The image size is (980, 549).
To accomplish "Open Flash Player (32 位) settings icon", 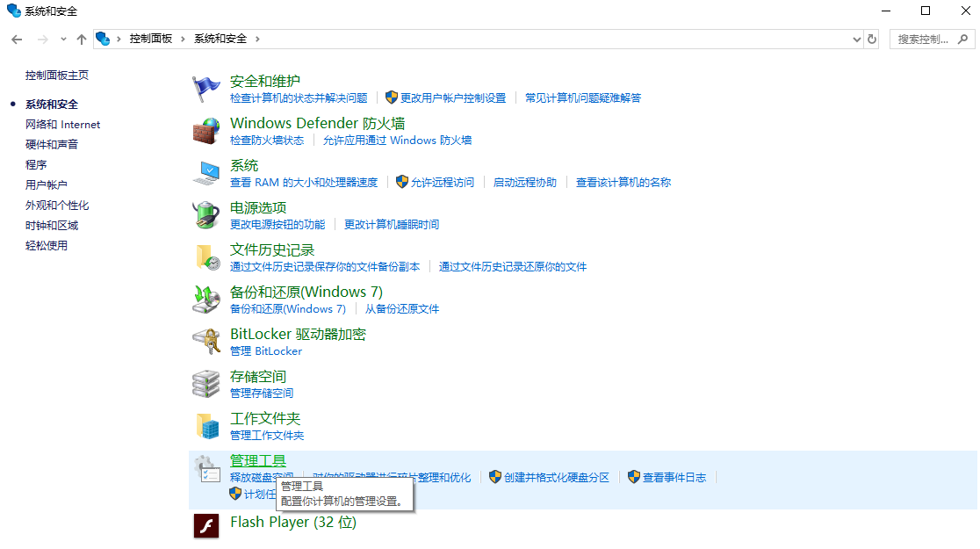I will pyautogui.click(x=205, y=524).
